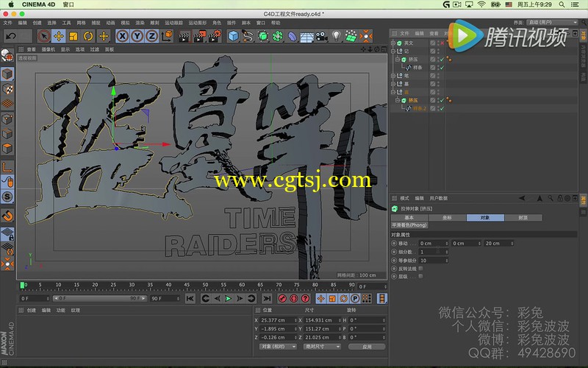The width and height of the screenshot is (588, 368).
Task: Open the viewport 摄像机 menu
Action: (x=48, y=49)
